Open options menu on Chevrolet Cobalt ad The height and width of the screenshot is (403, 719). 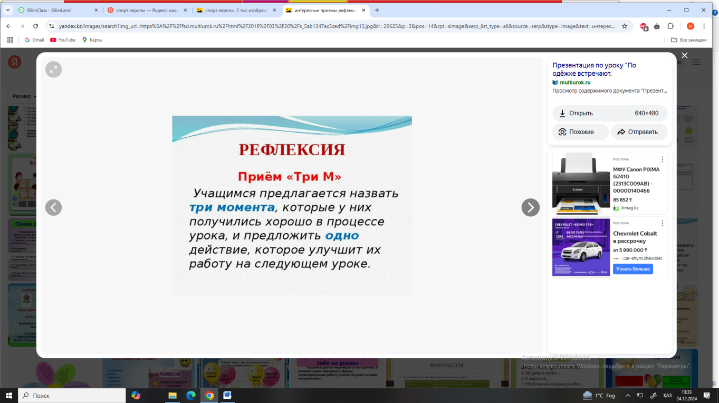pyautogui.click(x=661, y=223)
